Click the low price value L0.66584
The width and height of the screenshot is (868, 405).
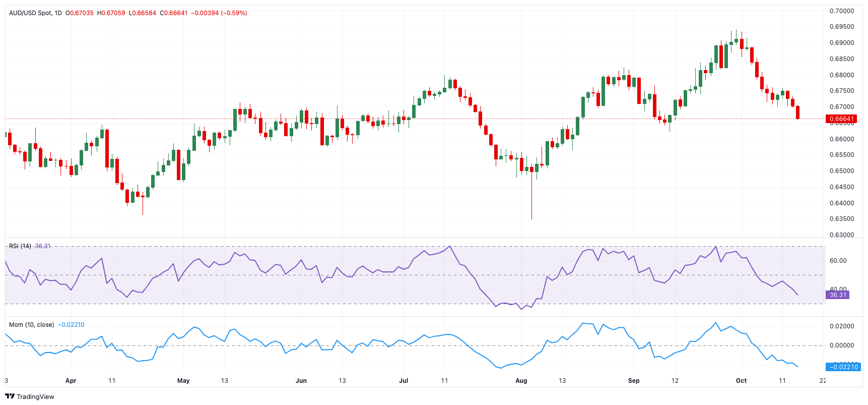coord(143,13)
